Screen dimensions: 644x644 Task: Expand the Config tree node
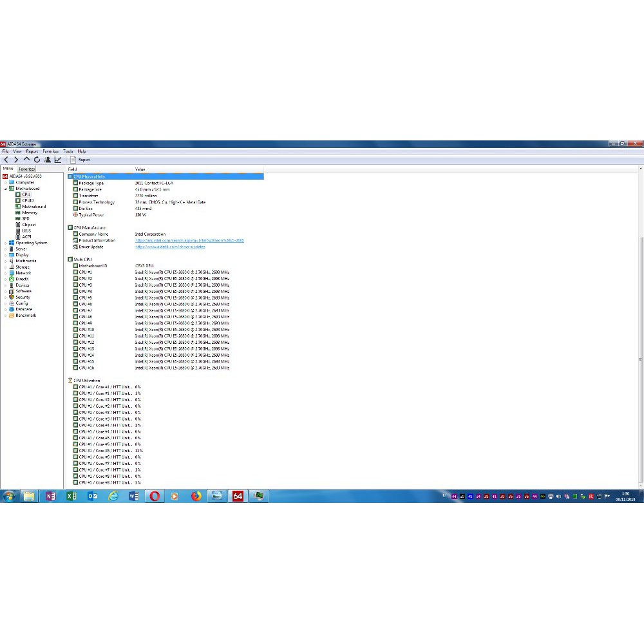5,303
